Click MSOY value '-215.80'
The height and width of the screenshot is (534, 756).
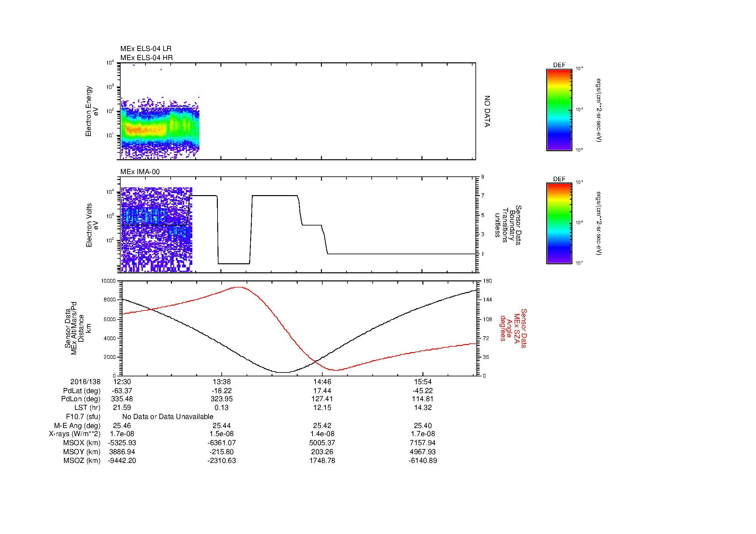222,451
